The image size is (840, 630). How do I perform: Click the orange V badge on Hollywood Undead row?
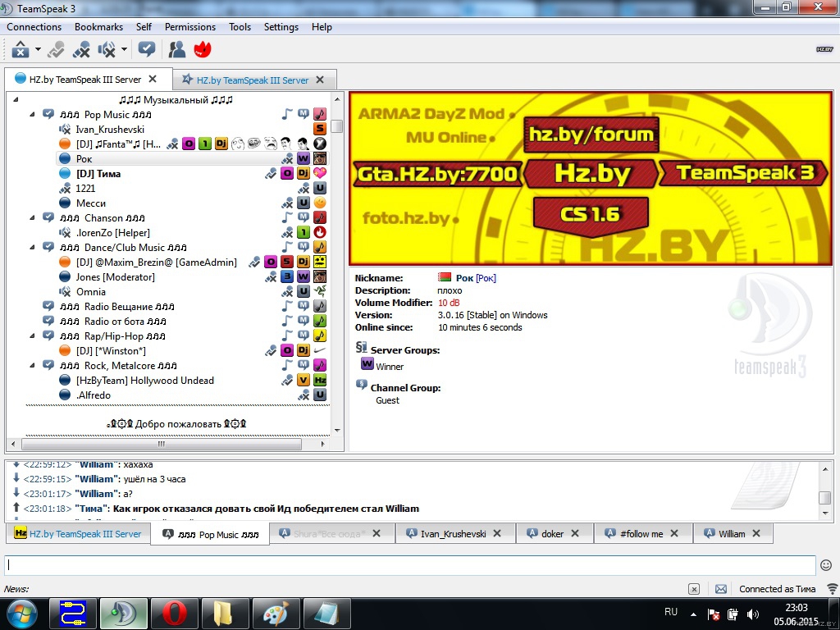(x=304, y=381)
